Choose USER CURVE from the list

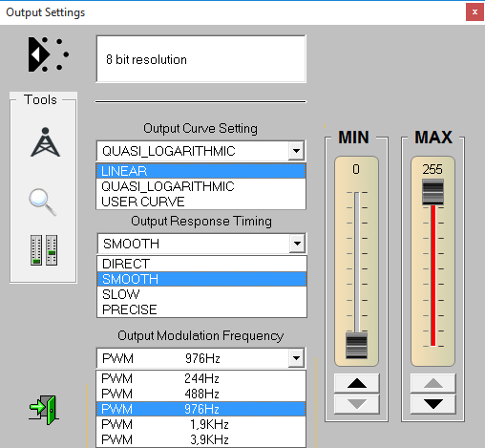[200, 202]
